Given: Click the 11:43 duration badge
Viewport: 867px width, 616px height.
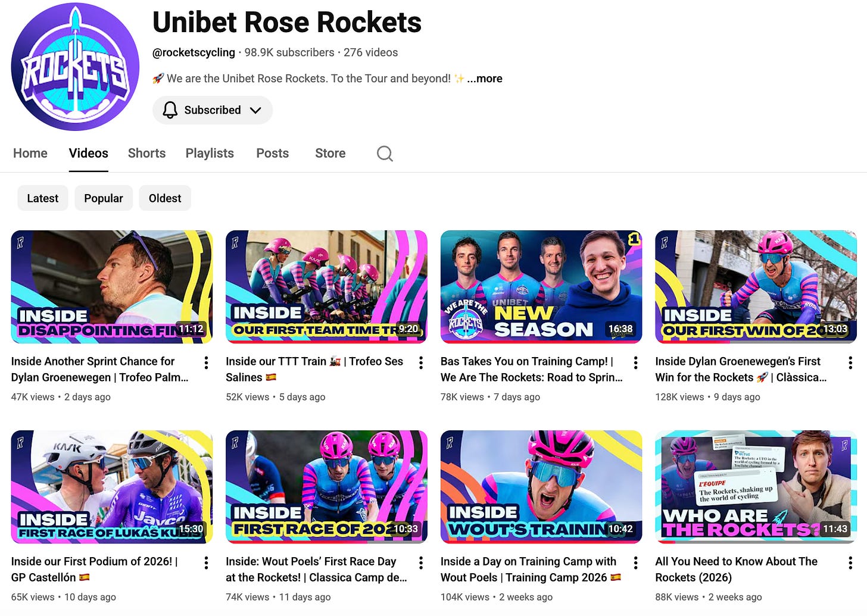Looking at the screenshot, I should click(x=835, y=529).
